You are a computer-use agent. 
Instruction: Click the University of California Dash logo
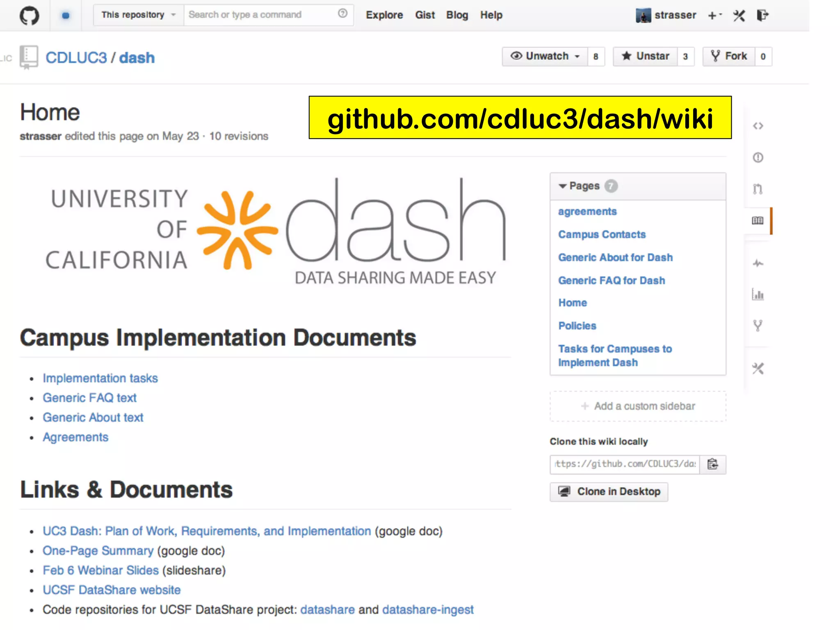coord(276,232)
